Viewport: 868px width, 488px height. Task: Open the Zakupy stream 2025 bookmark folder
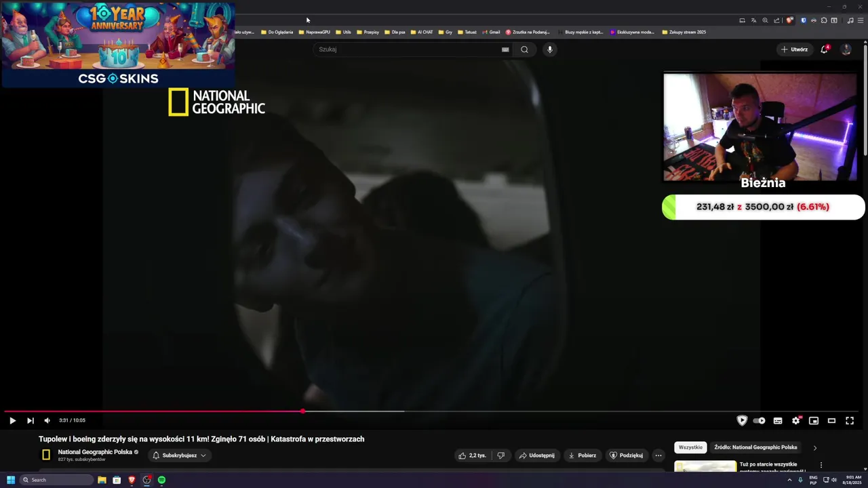tap(684, 32)
